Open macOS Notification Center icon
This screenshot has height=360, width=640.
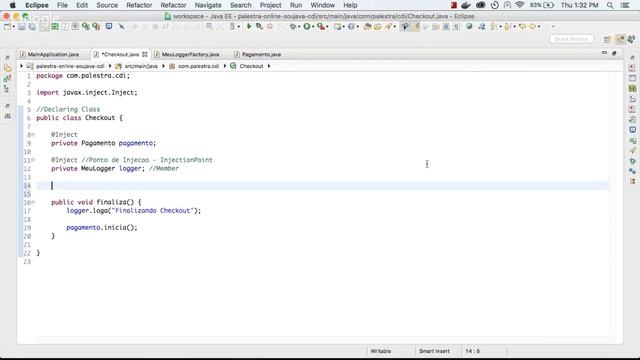pyautogui.click(x=624, y=5)
